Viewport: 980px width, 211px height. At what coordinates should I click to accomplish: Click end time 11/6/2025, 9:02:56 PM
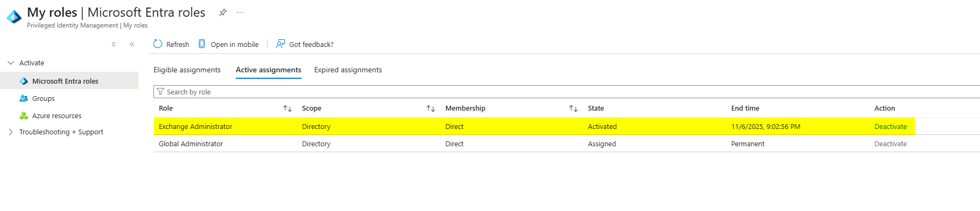(766, 126)
